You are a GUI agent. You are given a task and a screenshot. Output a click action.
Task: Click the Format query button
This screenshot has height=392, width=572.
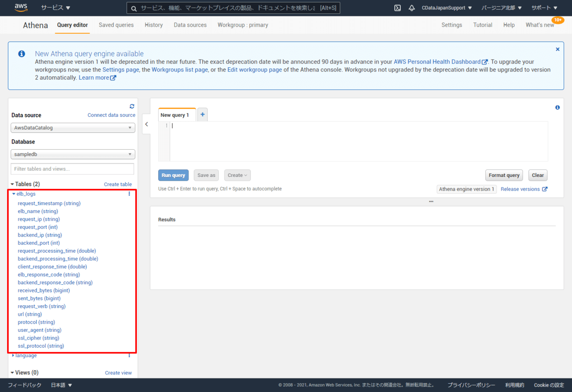(x=504, y=175)
